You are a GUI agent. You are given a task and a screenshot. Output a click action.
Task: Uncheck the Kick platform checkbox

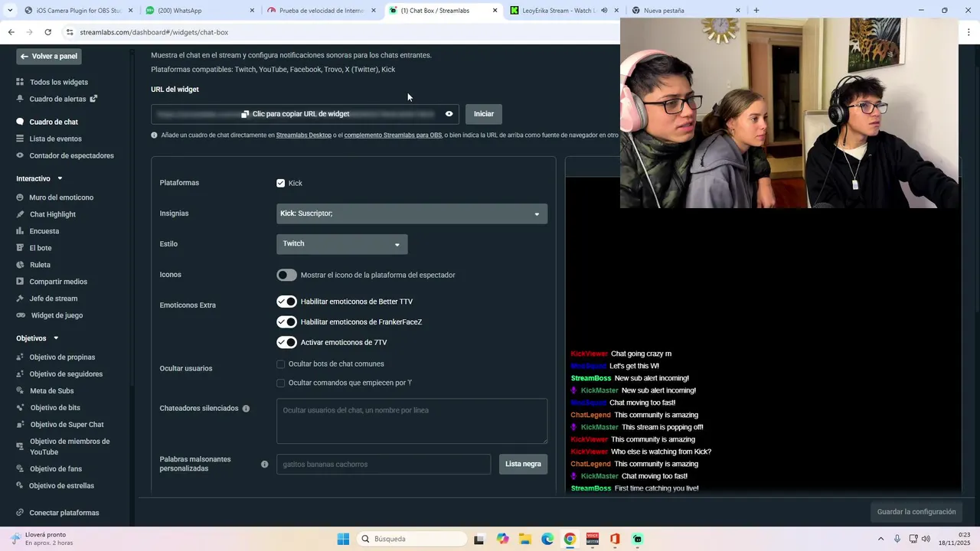[280, 183]
